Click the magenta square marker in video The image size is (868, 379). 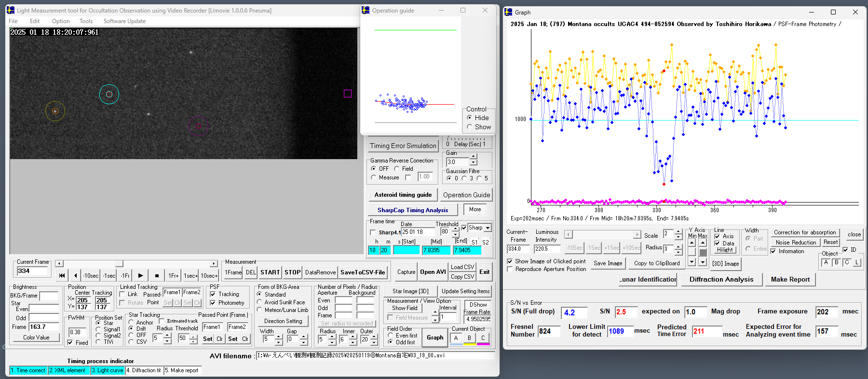(x=348, y=94)
